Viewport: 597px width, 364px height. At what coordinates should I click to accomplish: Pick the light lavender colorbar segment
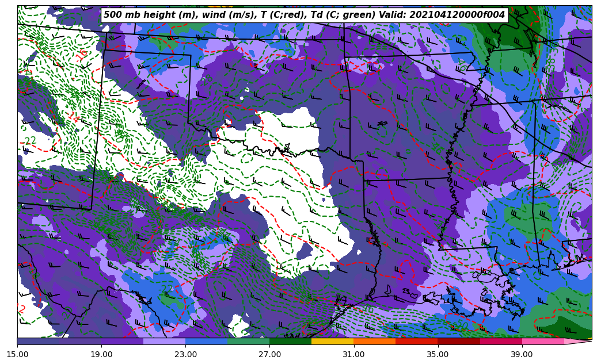[x=164, y=341]
